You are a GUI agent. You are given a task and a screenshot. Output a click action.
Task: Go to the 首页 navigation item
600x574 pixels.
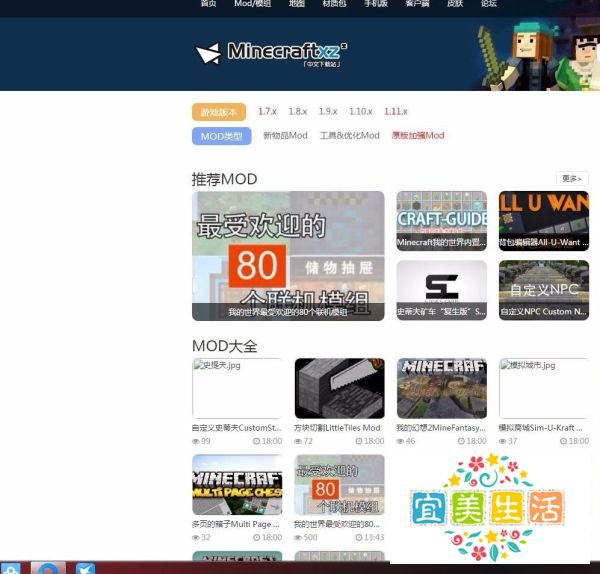[209, 3]
